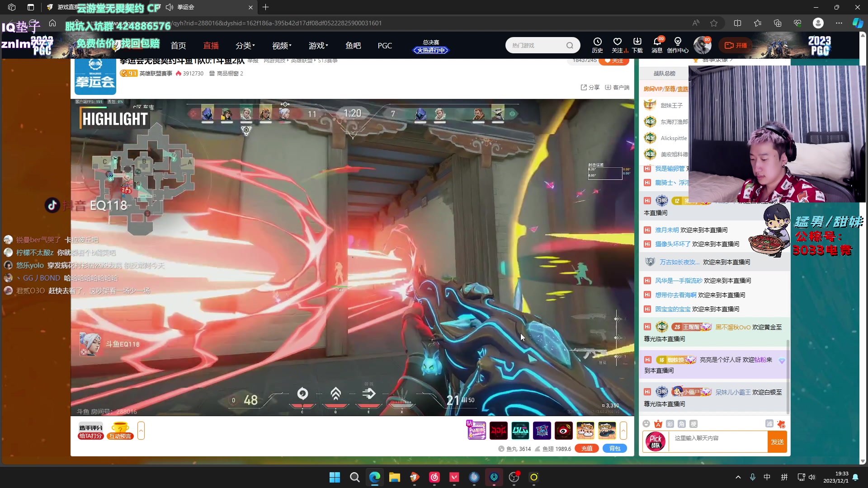868x488 pixels.
Task: Click the Weibo eye gift icon
Action: pyautogui.click(x=564, y=431)
